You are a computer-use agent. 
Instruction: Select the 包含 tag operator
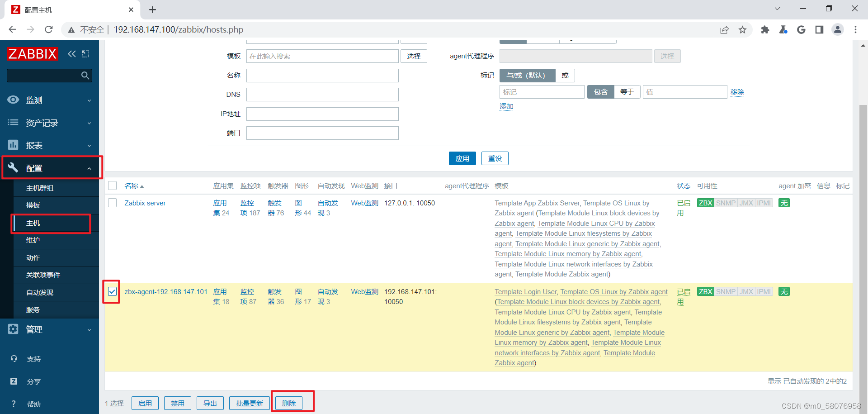point(600,92)
